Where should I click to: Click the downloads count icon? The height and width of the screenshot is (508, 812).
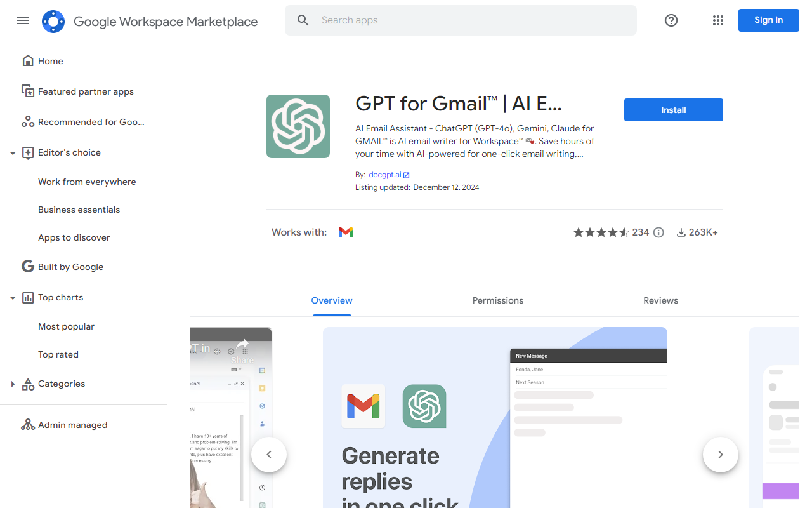[681, 232]
